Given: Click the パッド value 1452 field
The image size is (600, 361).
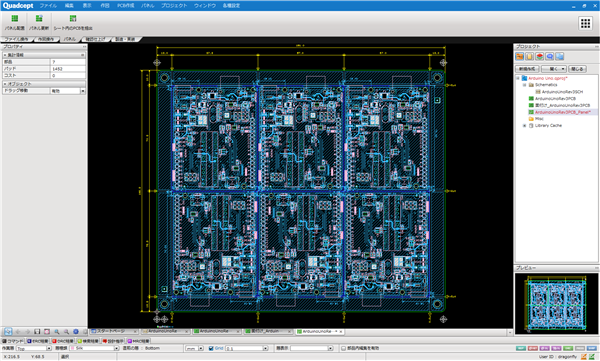Looking at the screenshot, I should 68,69.
